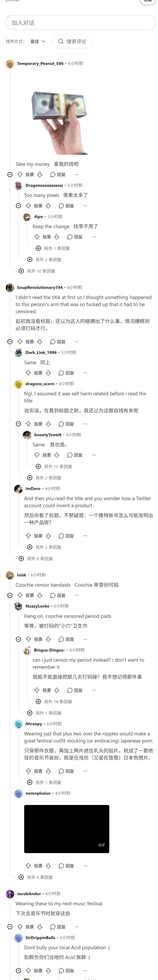The height and width of the screenshot is (980, 158).
Task: Reply to Ntroepy's comment
Action: tap(66, 771)
